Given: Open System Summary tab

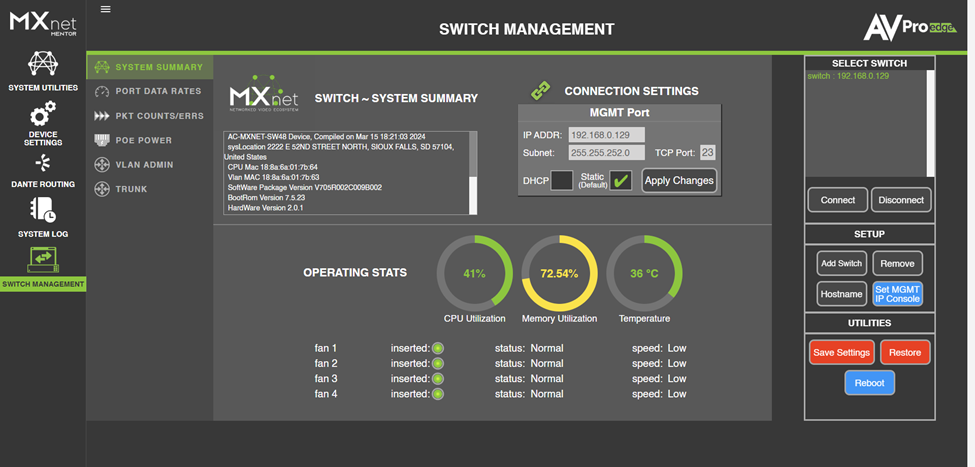Looking at the screenshot, I should [150, 67].
